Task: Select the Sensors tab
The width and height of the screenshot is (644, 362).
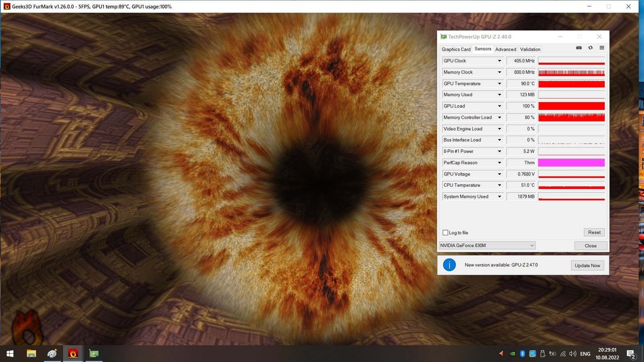Action: [x=483, y=49]
